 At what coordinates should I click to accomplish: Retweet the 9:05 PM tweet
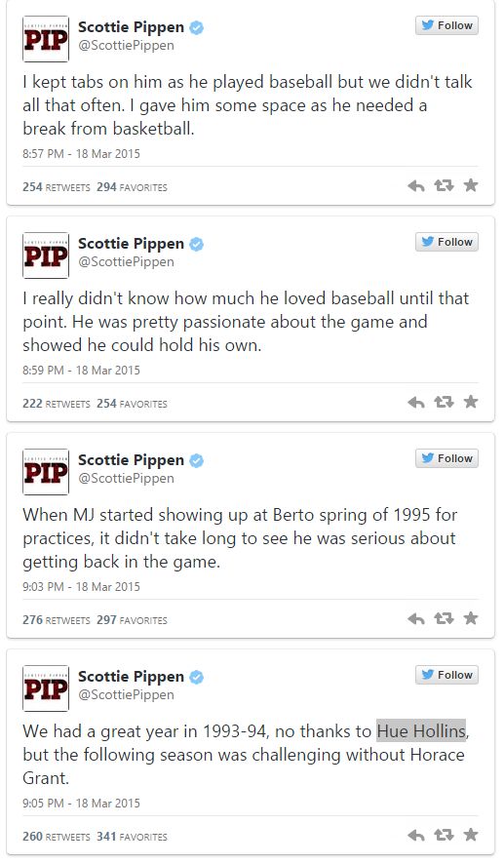click(x=444, y=836)
